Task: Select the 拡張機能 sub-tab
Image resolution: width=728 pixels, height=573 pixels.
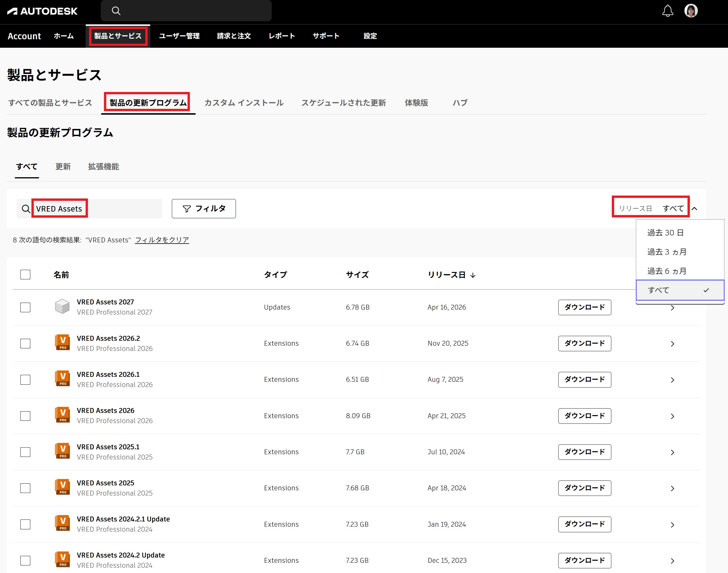Action: [103, 166]
